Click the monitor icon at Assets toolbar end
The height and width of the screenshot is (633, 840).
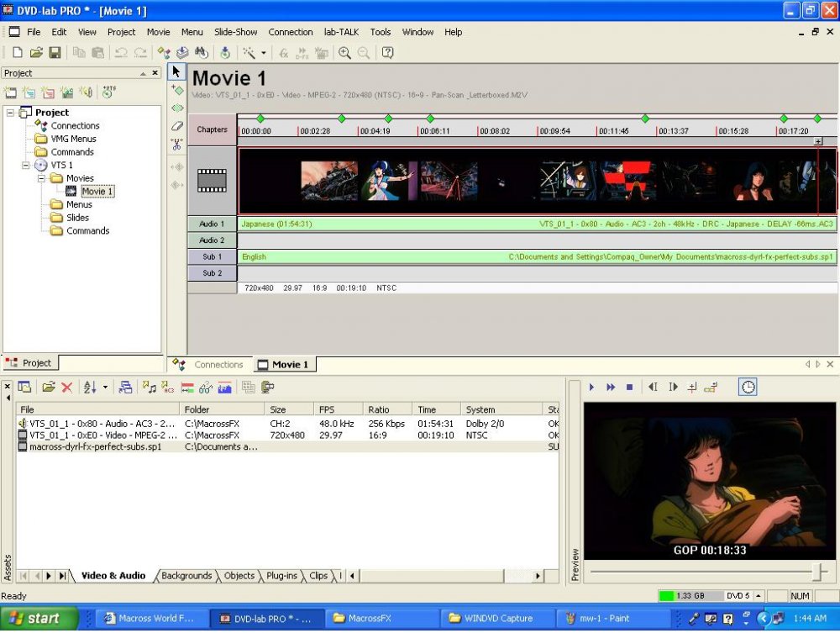point(267,387)
